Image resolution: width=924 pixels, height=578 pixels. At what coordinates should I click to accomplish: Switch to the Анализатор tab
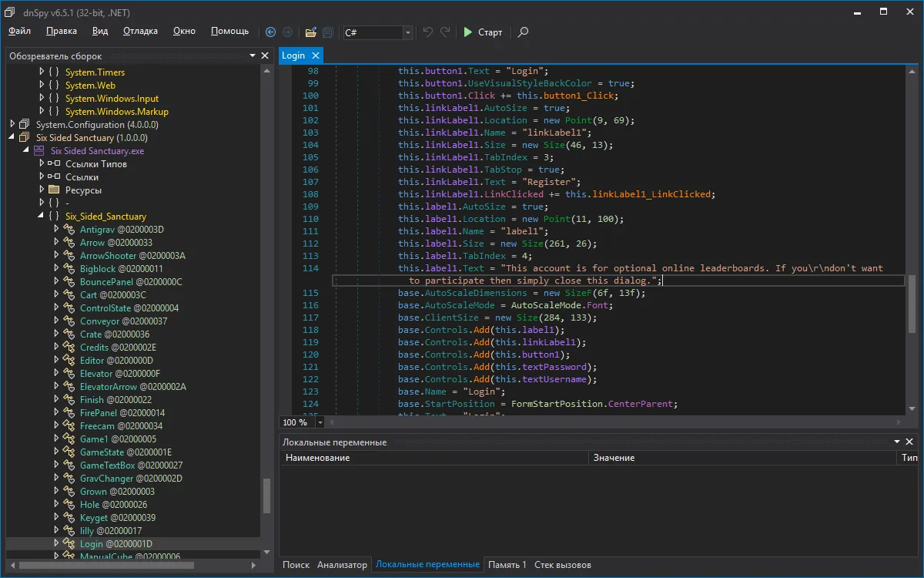[342, 565]
